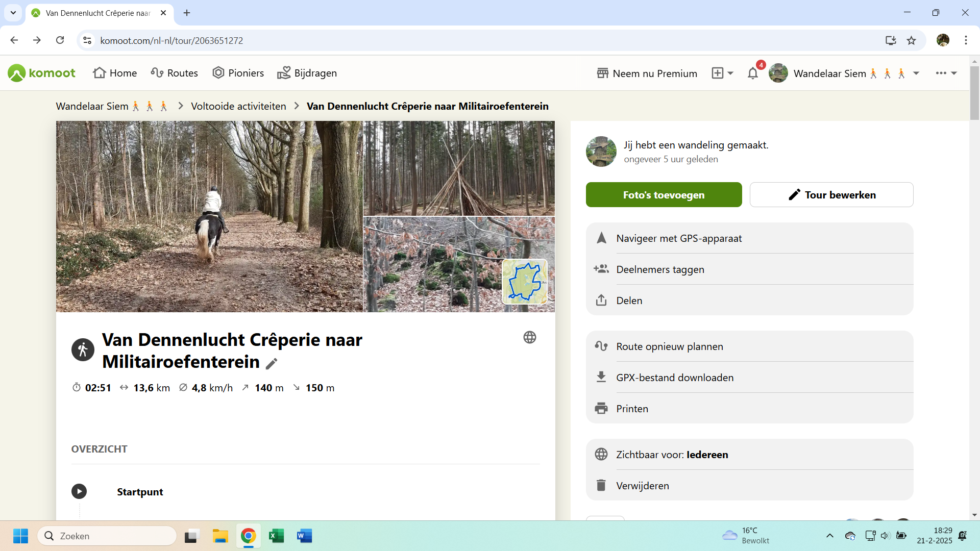Click the komoot logo
The image size is (980, 551).
42,73
